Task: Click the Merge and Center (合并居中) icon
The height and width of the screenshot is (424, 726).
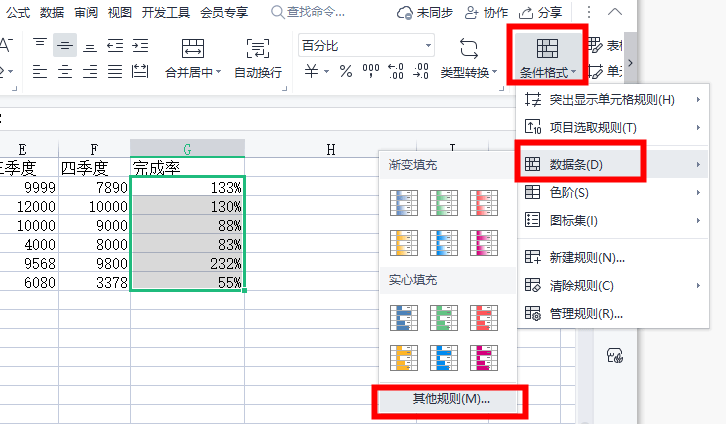Action: (193, 48)
